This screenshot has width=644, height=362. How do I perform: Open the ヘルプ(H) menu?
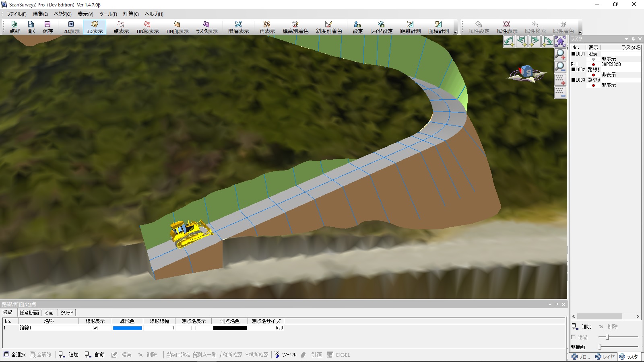click(154, 14)
